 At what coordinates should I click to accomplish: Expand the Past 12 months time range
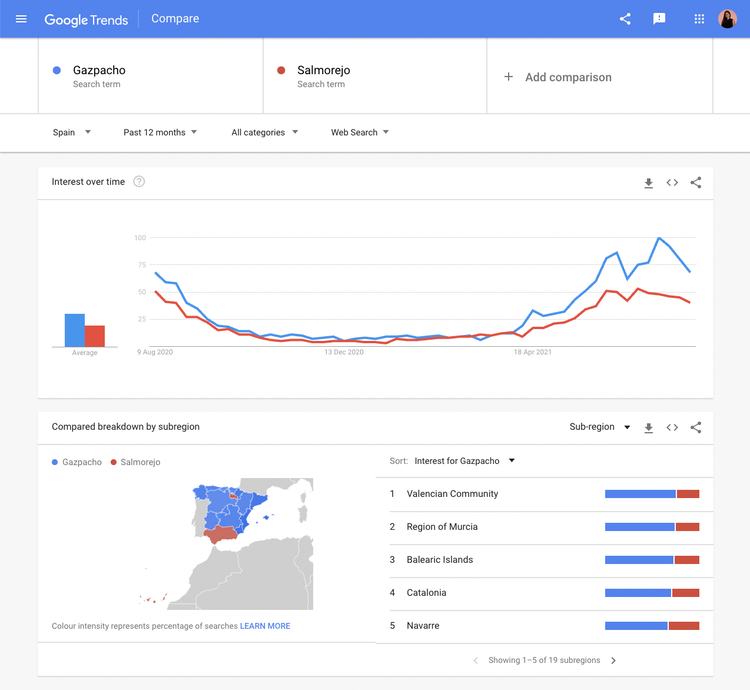(x=160, y=132)
